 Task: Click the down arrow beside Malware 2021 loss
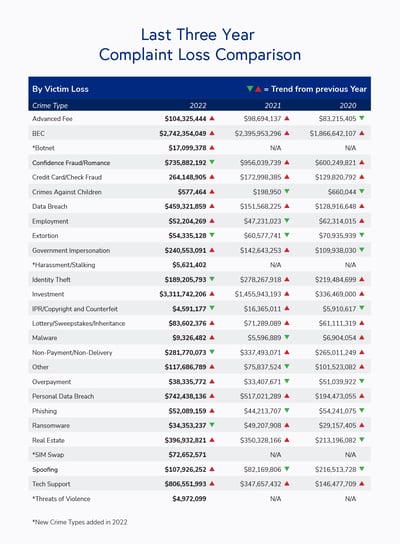click(x=287, y=337)
